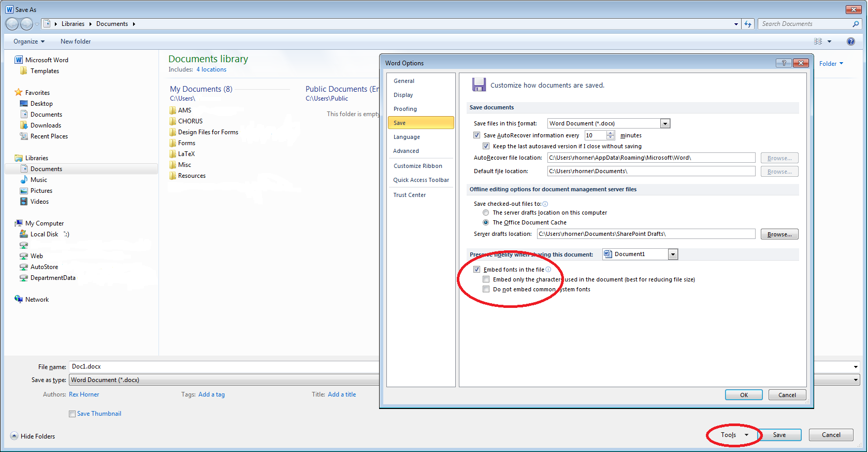This screenshot has height=452, width=868.
Task: Uncheck Embed fonts in the file
Action: pos(477,270)
